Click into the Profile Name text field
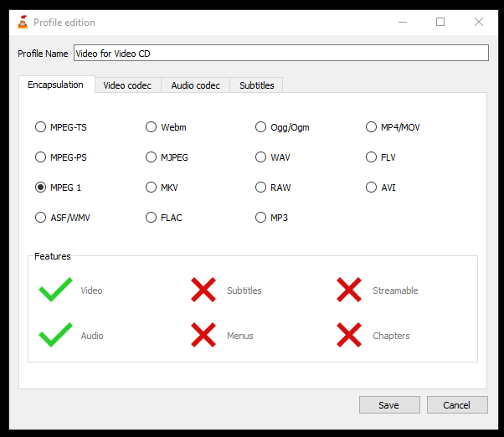 coord(281,53)
